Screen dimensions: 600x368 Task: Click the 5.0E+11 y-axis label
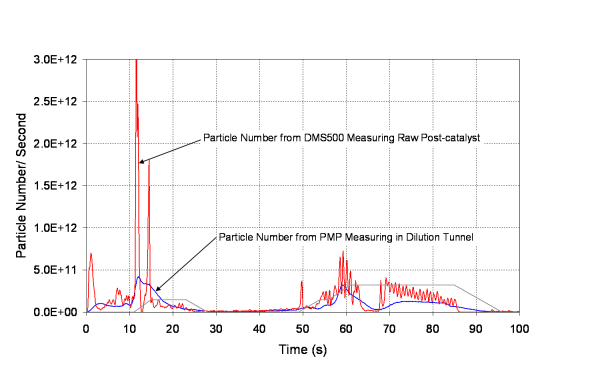(55, 270)
